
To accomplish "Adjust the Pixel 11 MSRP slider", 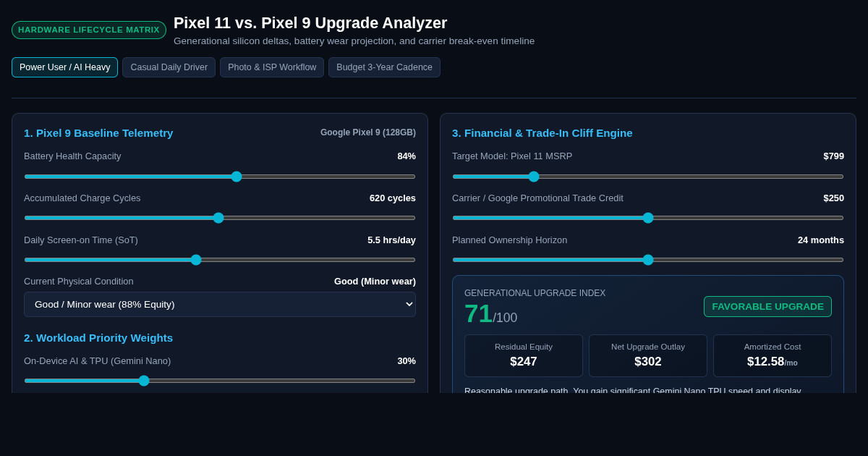I will pyautogui.click(x=648, y=177).
